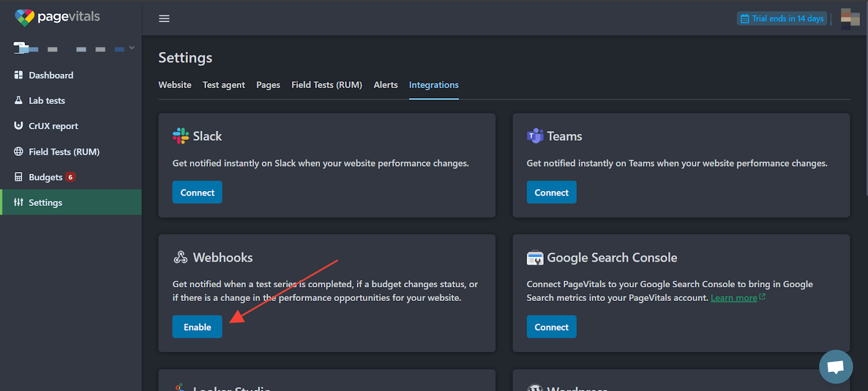The width and height of the screenshot is (868, 391).
Task: Click the Slack notification description text
Action: (x=321, y=163)
